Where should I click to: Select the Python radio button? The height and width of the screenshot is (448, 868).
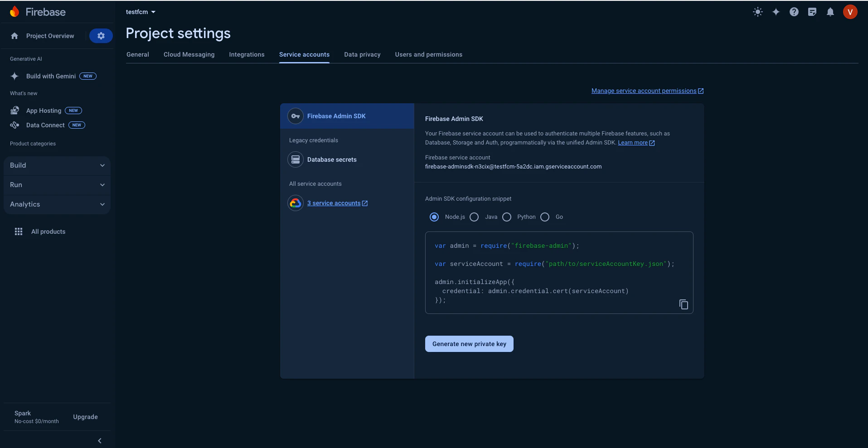click(x=507, y=217)
